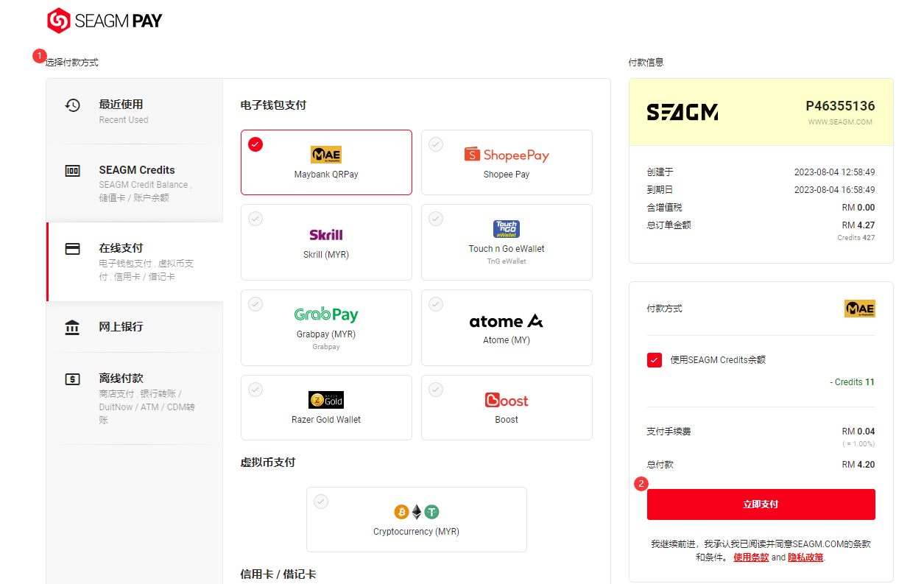Click the Boost logo
This screenshot has width=924, height=584.
coord(507,400)
